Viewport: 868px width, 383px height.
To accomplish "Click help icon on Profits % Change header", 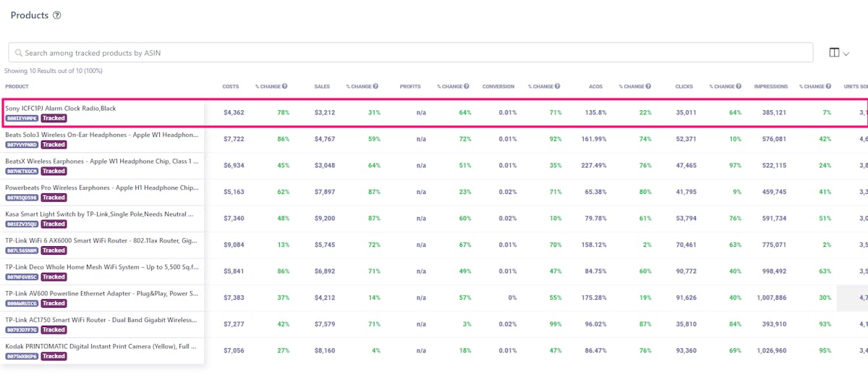I will 467,86.
